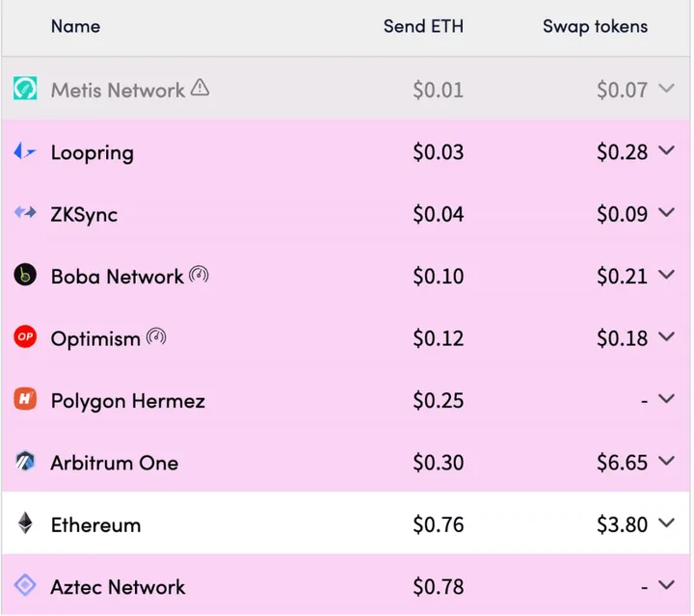Click the Aztec Network logo icon
The image size is (694, 616).
coord(25,586)
